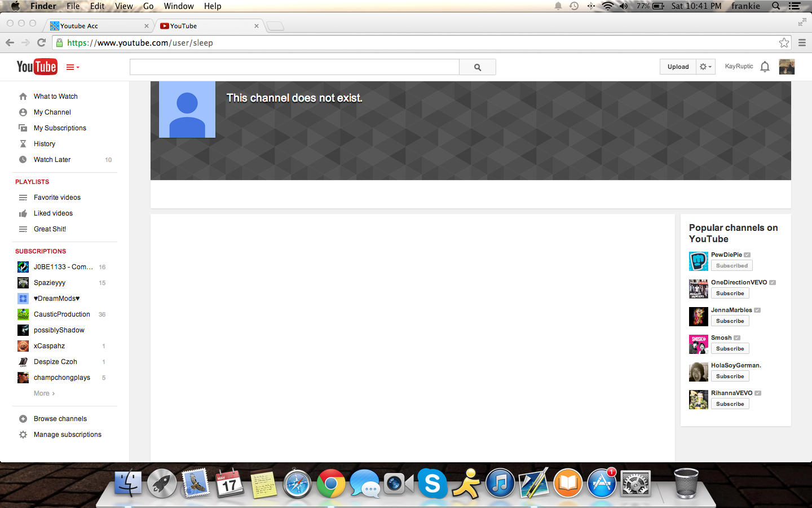Click the plus icon for Browse channels
The height and width of the screenshot is (508, 812).
pos(23,419)
